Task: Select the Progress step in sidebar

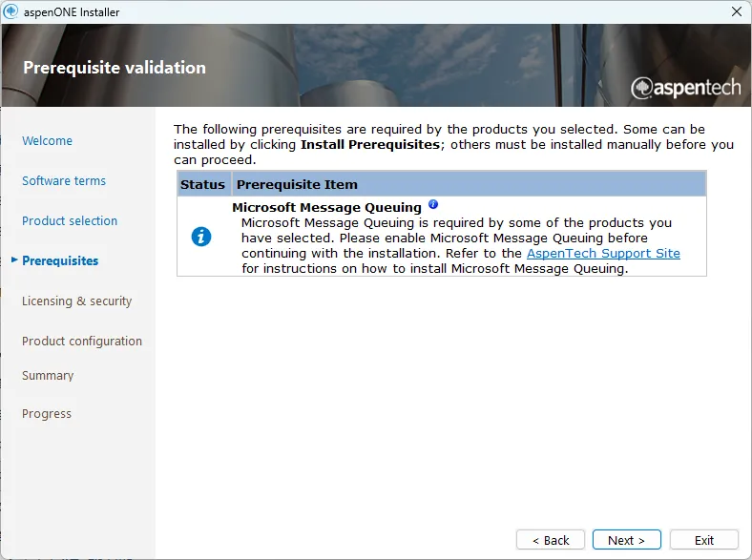Action: click(x=47, y=413)
